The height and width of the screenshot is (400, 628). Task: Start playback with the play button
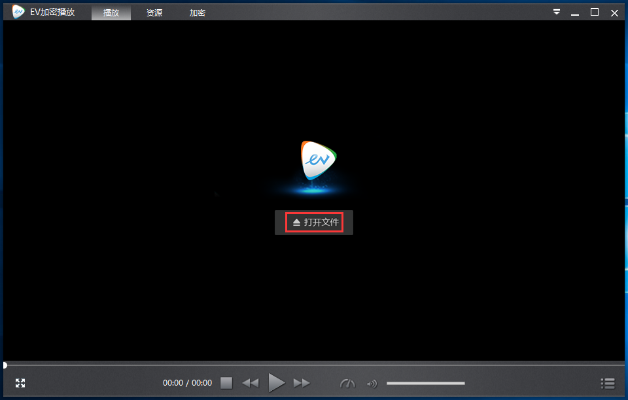tap(276, 383)
